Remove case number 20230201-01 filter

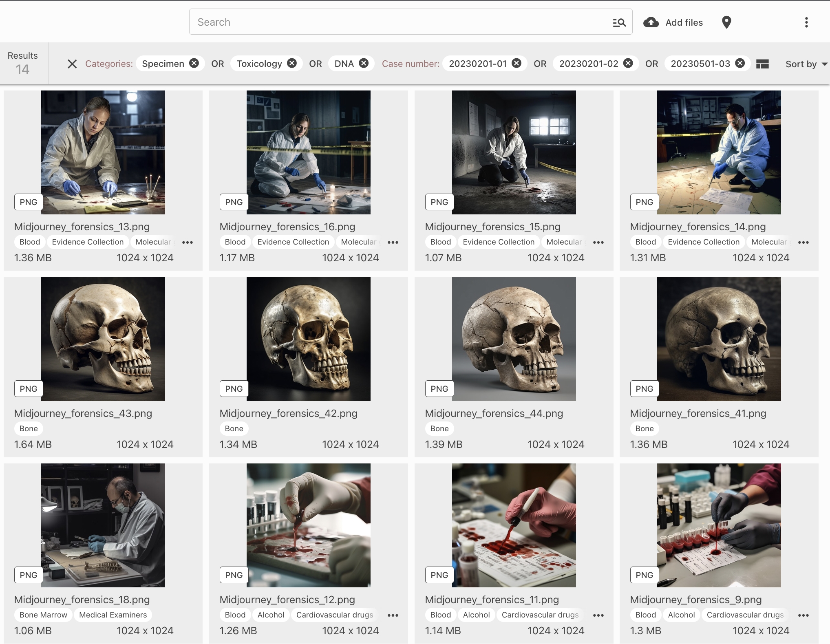(x=516, y=63)
